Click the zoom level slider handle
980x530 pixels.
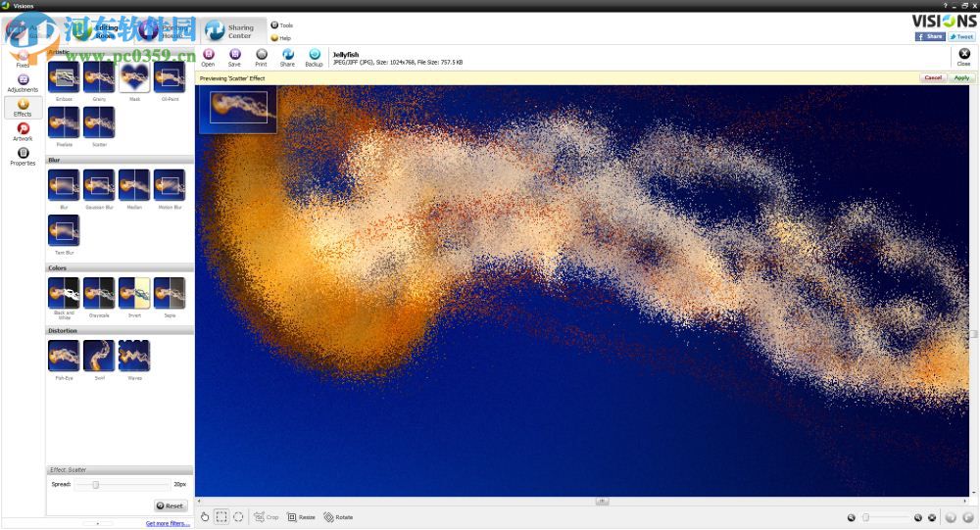pos(865,517)
